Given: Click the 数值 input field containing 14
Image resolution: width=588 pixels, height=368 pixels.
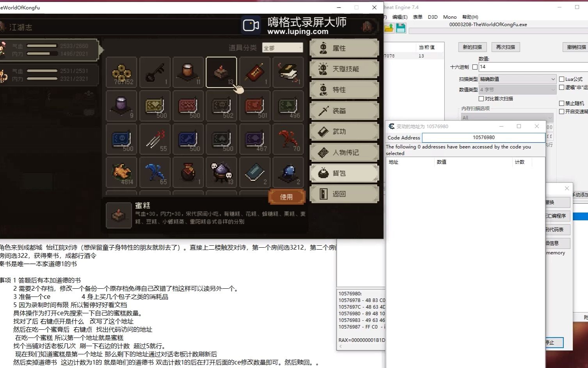Looking at the screenshot, I should [x=533, y=67].
